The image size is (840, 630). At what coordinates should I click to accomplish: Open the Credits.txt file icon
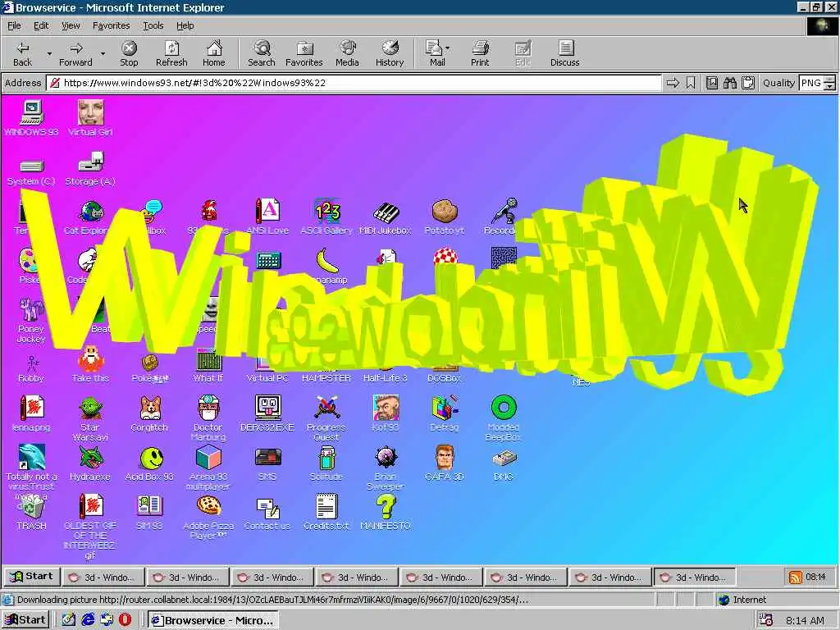tap(326, 512)
